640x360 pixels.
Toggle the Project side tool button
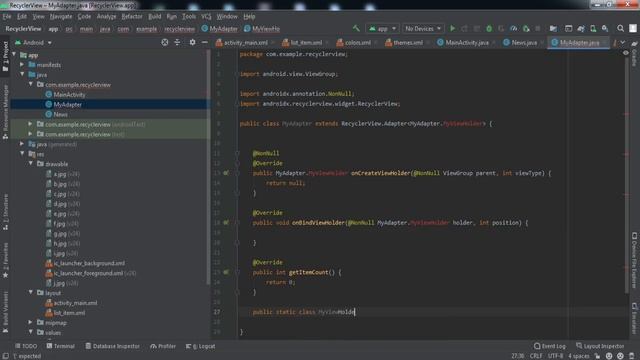click(x=5, y=56)
